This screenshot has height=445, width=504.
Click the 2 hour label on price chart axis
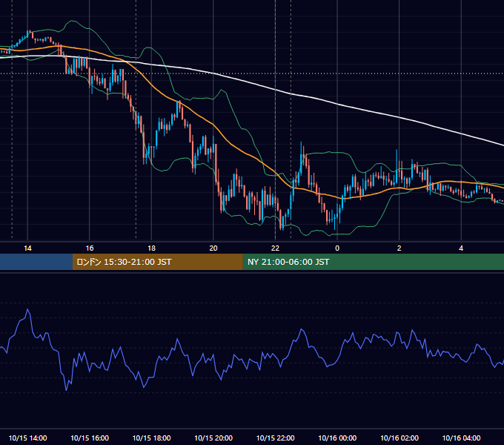tap(399, 248)
